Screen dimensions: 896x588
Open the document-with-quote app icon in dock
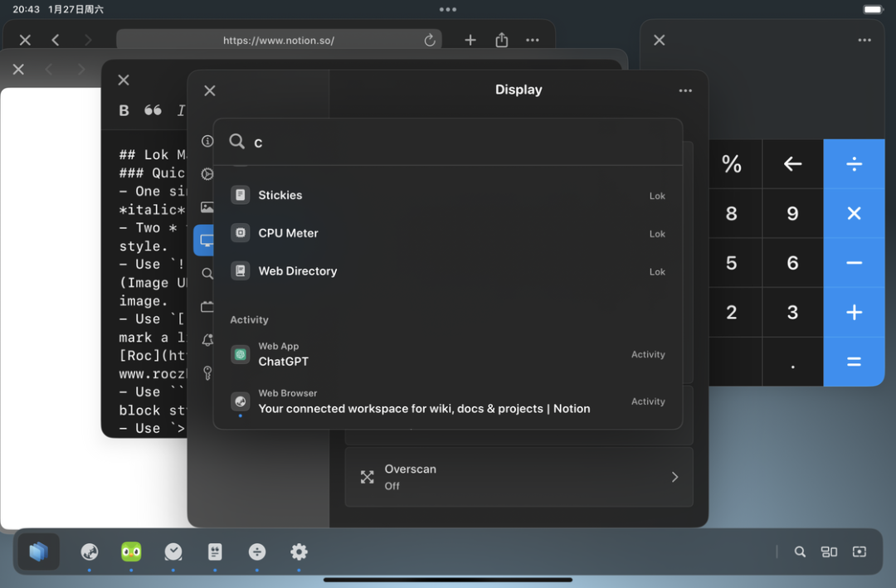(x=215, y=552)
